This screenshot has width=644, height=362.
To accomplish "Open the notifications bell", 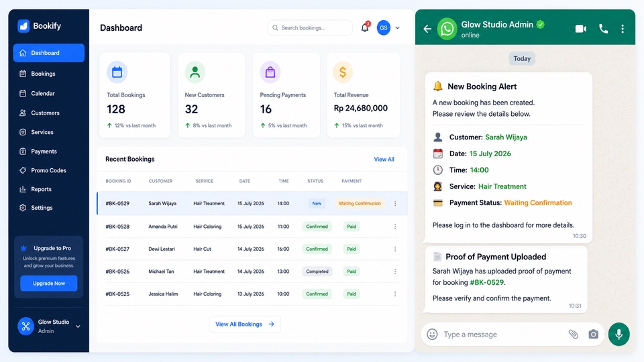I will (365, 27).
